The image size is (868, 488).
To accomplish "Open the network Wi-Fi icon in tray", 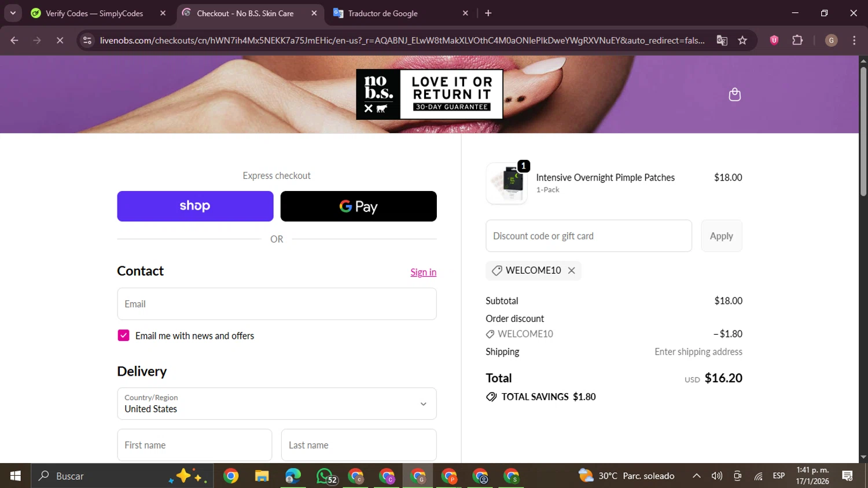I will 758,476.
